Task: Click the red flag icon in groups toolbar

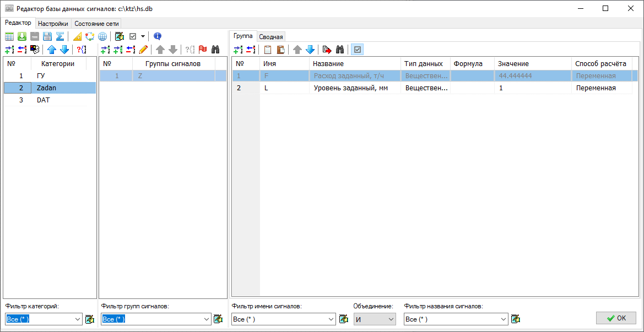Action: click(x=203, y=50)
